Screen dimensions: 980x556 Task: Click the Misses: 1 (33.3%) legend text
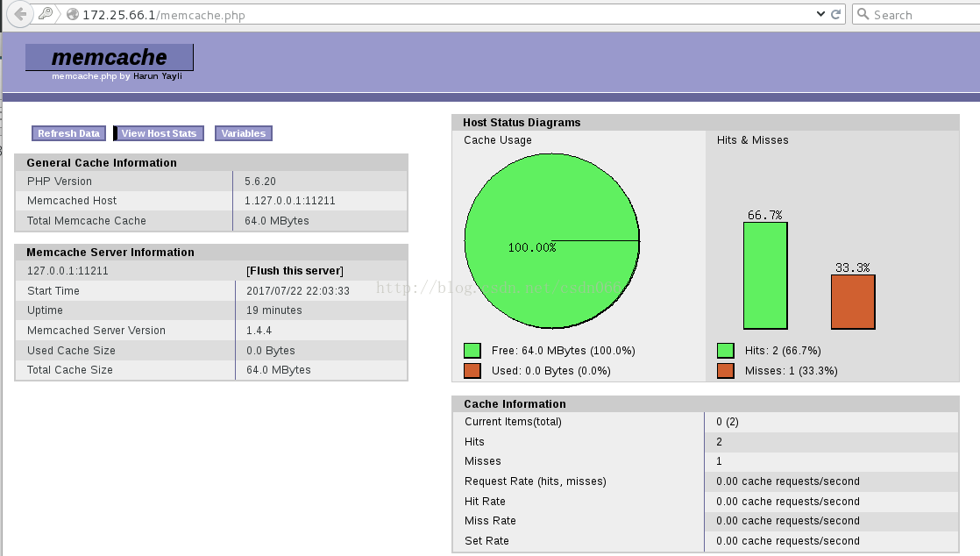pos(792,371)
